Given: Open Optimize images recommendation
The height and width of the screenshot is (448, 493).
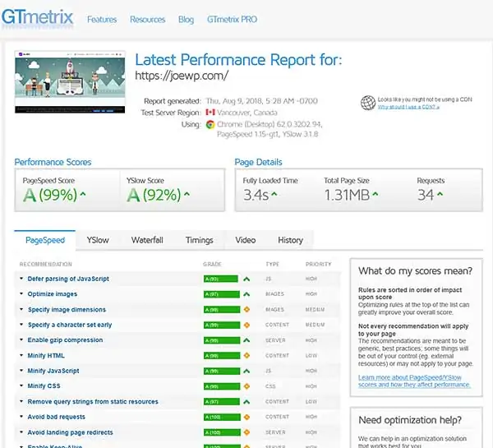Looking at the screenshot, I should pyautogui.click(x=53, y=293).
